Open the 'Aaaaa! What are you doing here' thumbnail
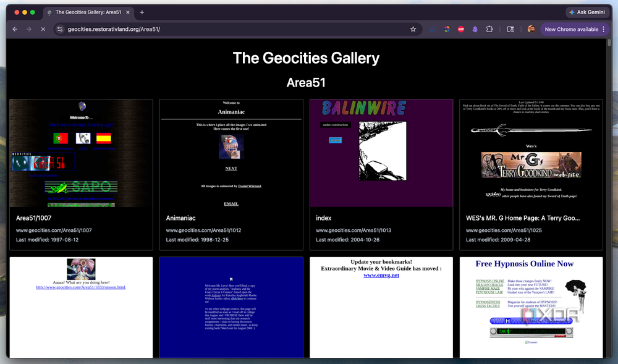Image resolution: width=618 pixels, height=364 pixels. (81, 307)
